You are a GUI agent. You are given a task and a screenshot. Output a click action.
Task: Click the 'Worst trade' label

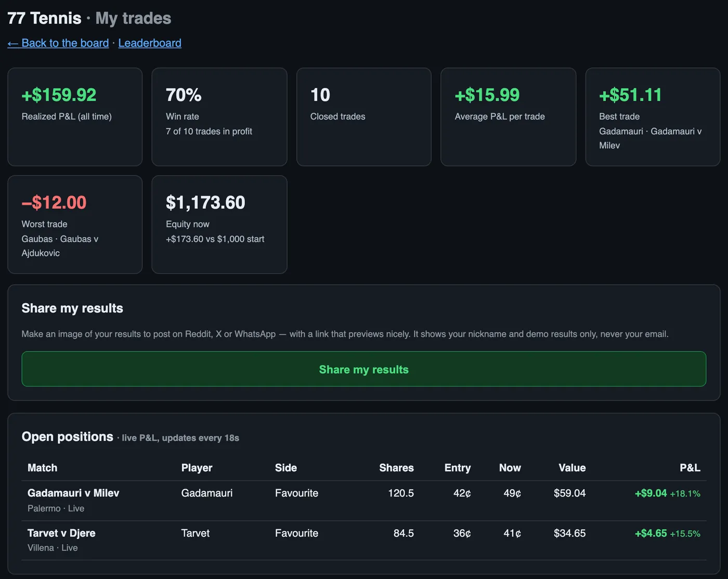44,224
